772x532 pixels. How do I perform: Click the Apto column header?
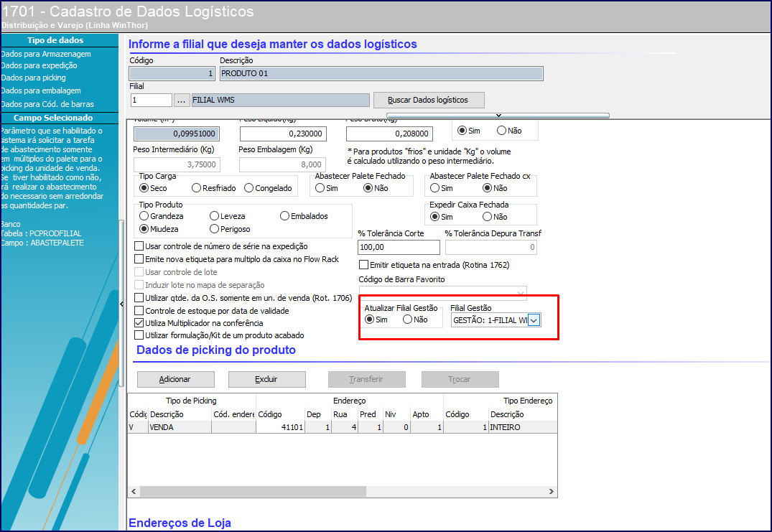(427, 414)
